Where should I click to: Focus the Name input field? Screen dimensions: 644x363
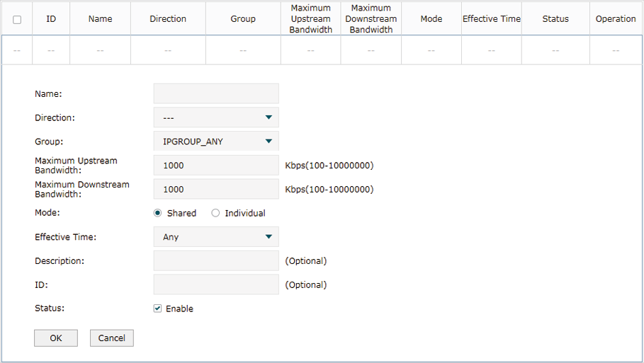click(216, 93)
